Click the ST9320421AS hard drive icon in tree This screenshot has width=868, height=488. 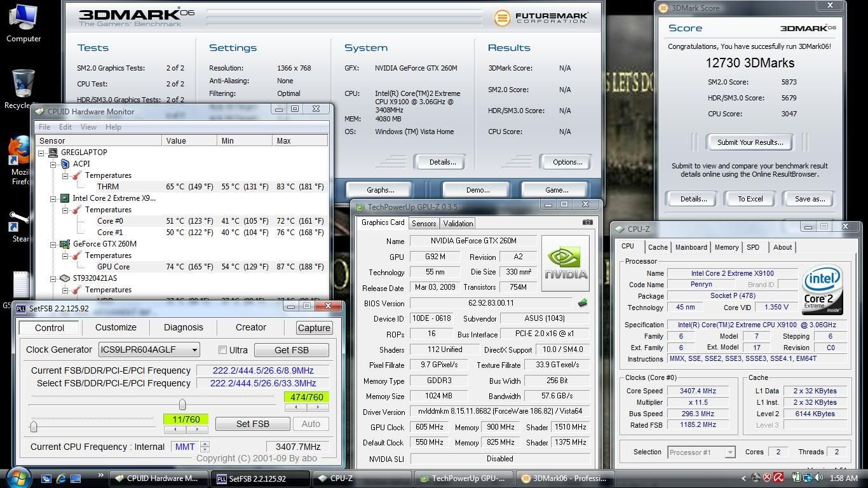64,278
